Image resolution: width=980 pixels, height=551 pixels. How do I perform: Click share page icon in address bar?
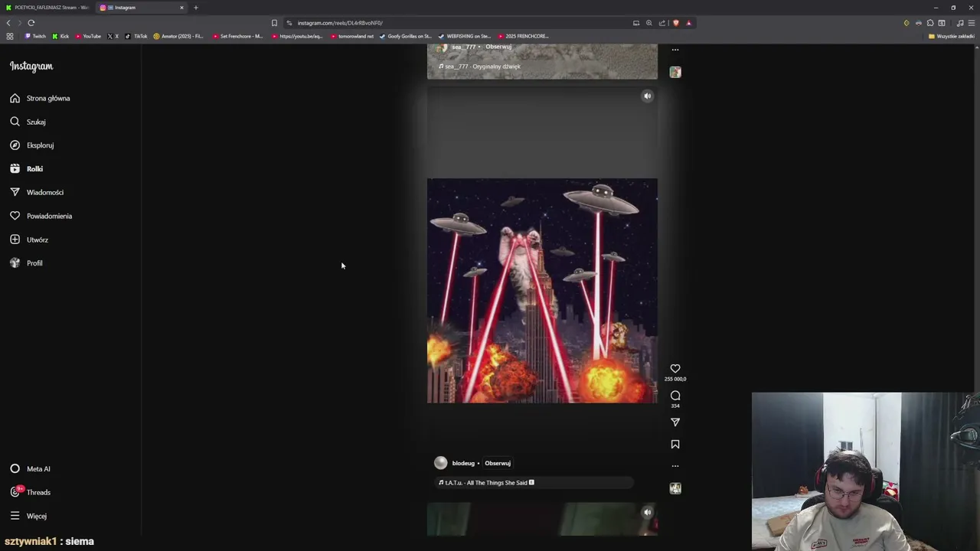pos(662,23)
